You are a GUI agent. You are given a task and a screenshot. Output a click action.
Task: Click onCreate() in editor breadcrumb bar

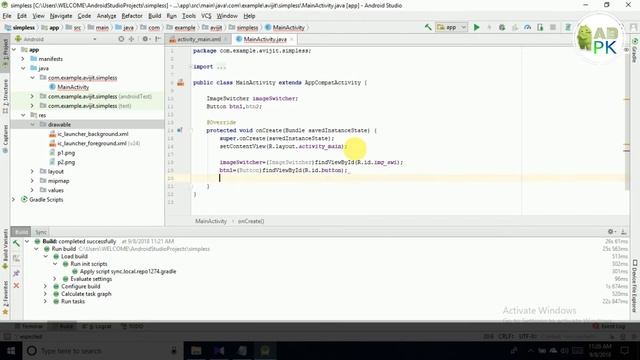[x=251, y=221]
